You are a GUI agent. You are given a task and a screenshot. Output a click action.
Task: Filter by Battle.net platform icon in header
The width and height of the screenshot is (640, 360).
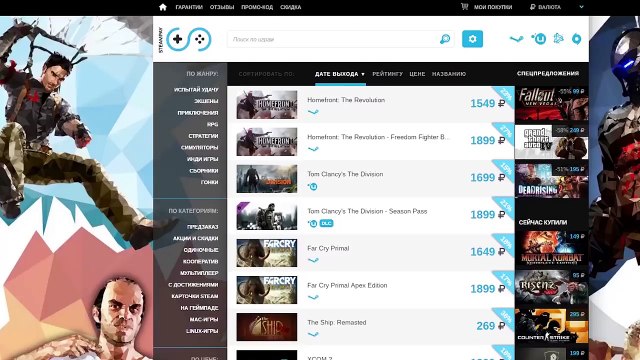(558, 39)
